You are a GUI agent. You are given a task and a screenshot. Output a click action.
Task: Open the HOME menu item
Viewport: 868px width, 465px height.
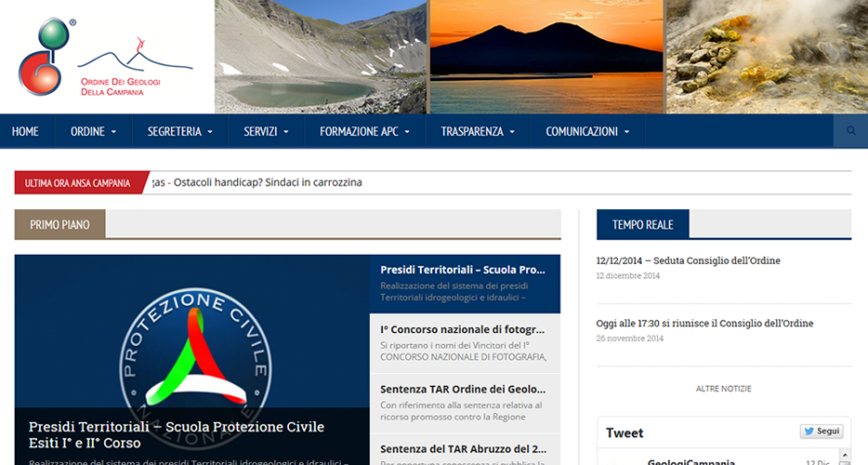(25, 131)
